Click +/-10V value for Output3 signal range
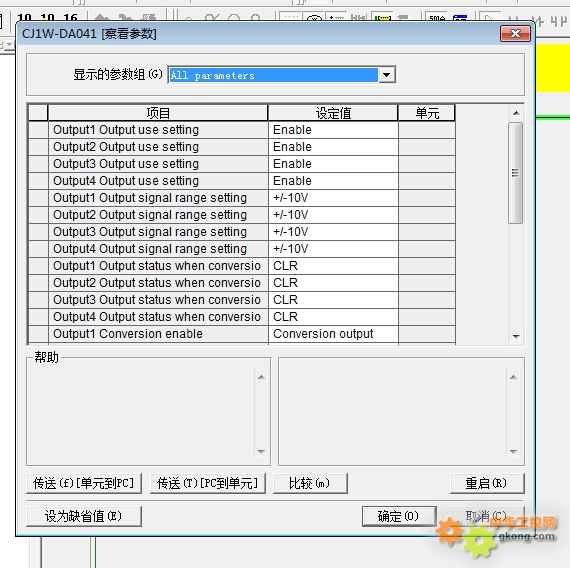Image resolution: width=570 pixels, height=568 pixels. (333, 232)
